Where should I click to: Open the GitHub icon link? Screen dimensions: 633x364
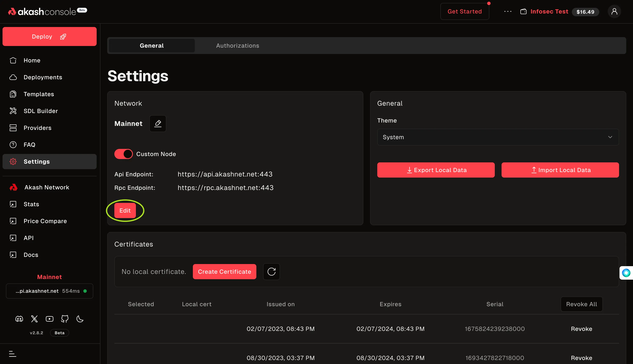point(65,319)
